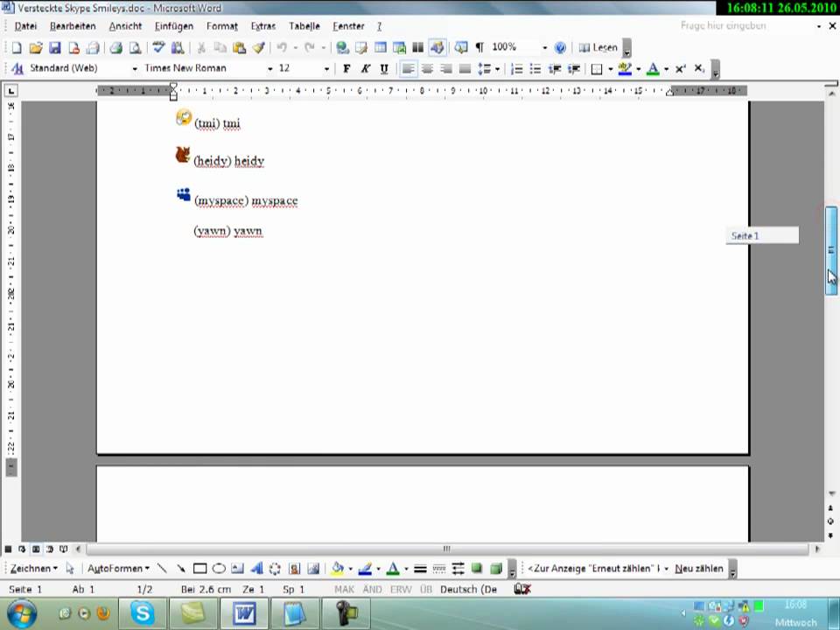Apply highlight marker color
840x630 pixels.
click(624, 68)
